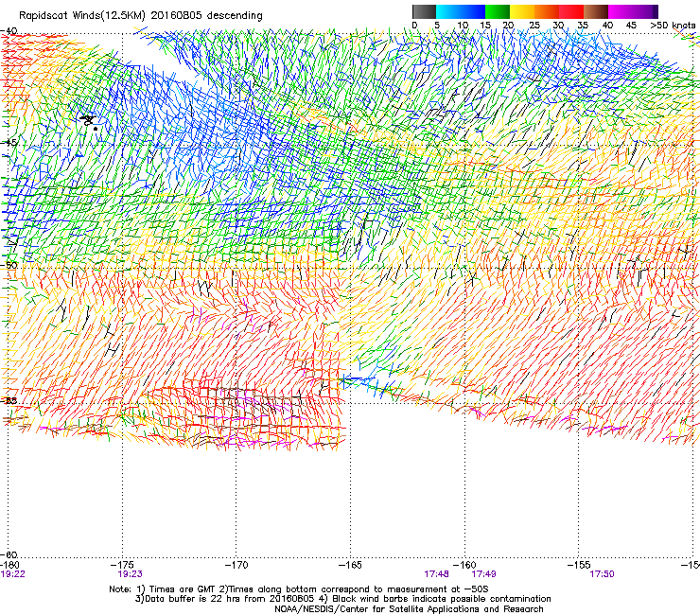Click the yellow 20-25 knot color bar segment
The height and width of the screenshot is (615, 700).
(x=522, y=11)
